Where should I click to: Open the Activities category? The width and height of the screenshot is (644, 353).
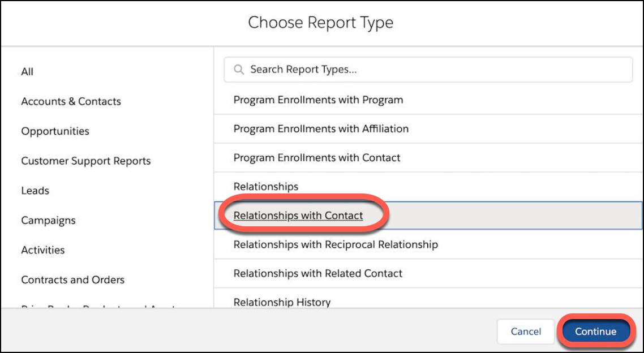click(x=44, y=249)
